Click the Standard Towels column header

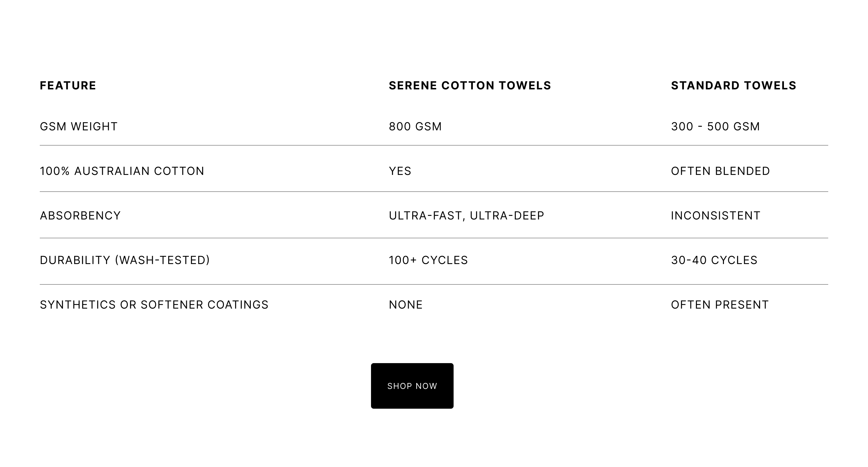(734, 86)
